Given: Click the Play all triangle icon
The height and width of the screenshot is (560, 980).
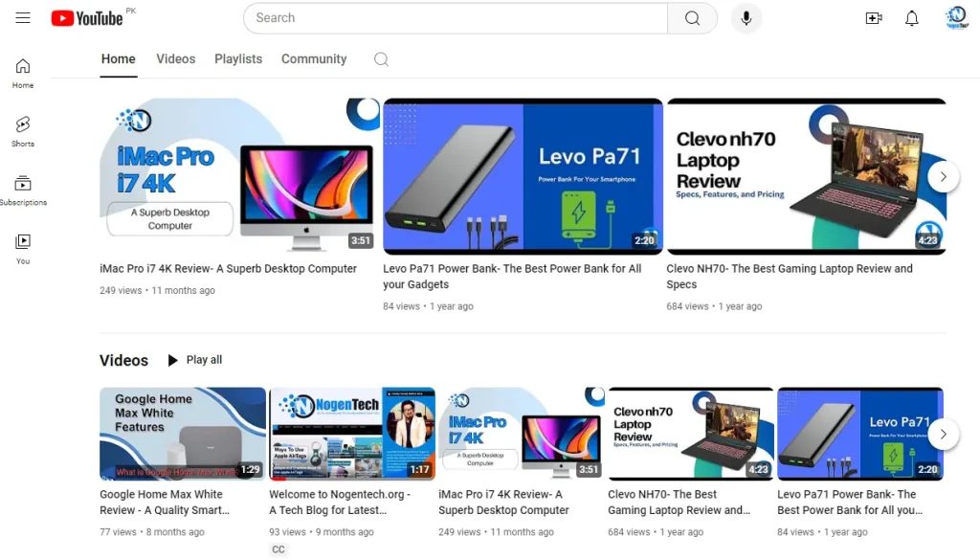Looking at the screenshot, I should (172, 360).
